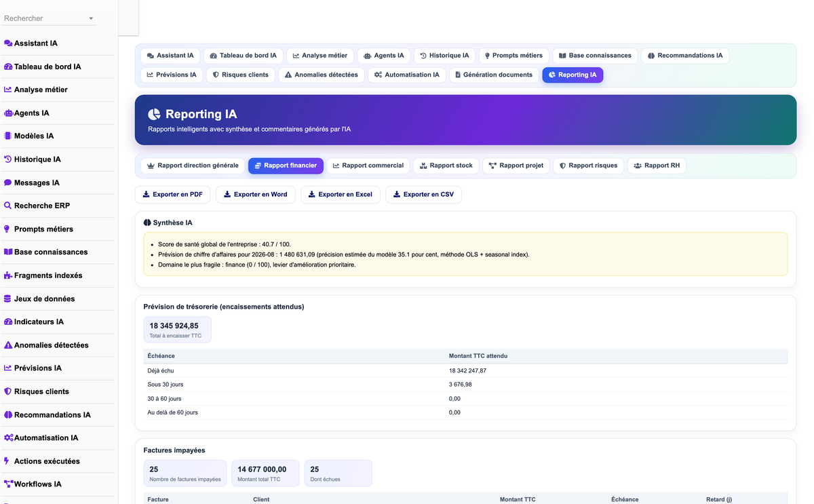Image resolution: width=814 pixels, height=504 pixels.
Task: Click the Messages IA sidebar bubble icon
Action: coord(8,182)
